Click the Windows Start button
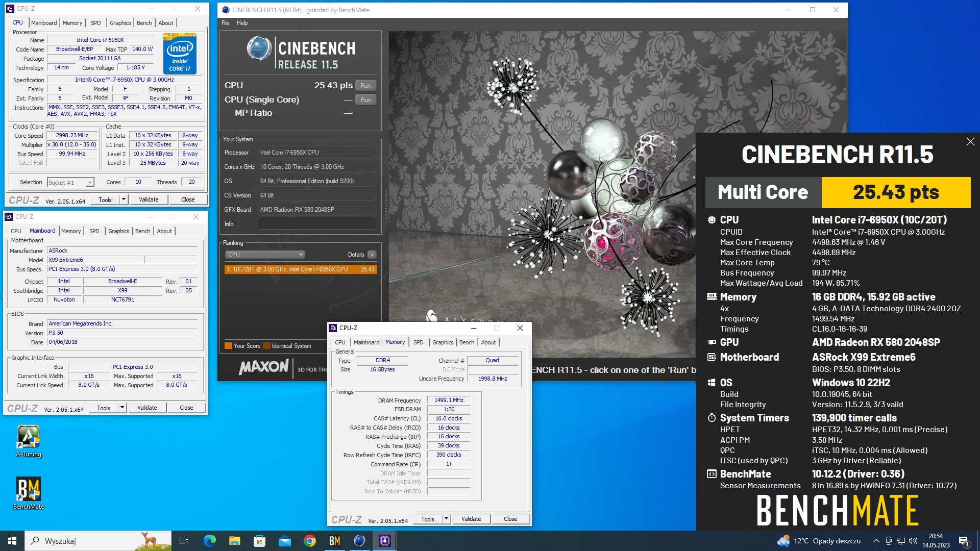980x551 pixels. point(12,541)
